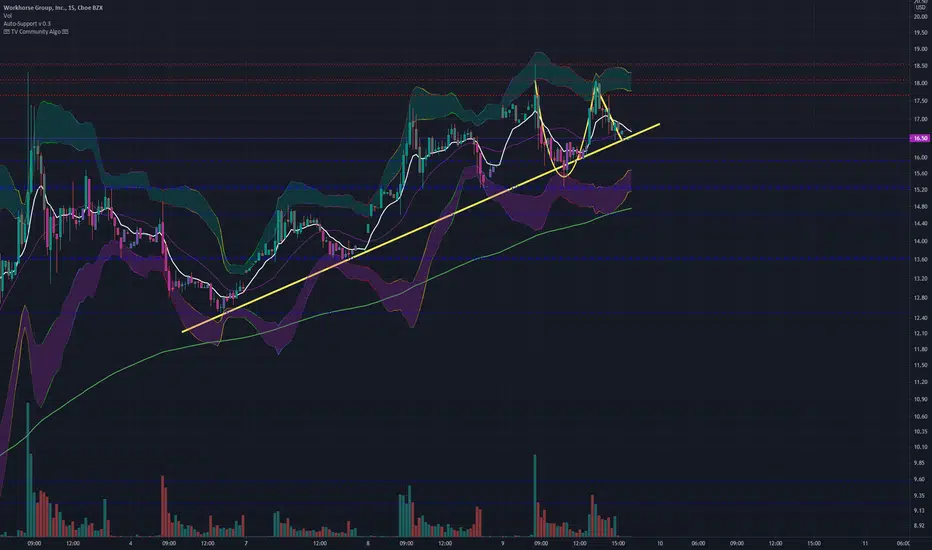Click date label 11 on time axis
This screenshot has width=932, height=550.
pos(865,543)
